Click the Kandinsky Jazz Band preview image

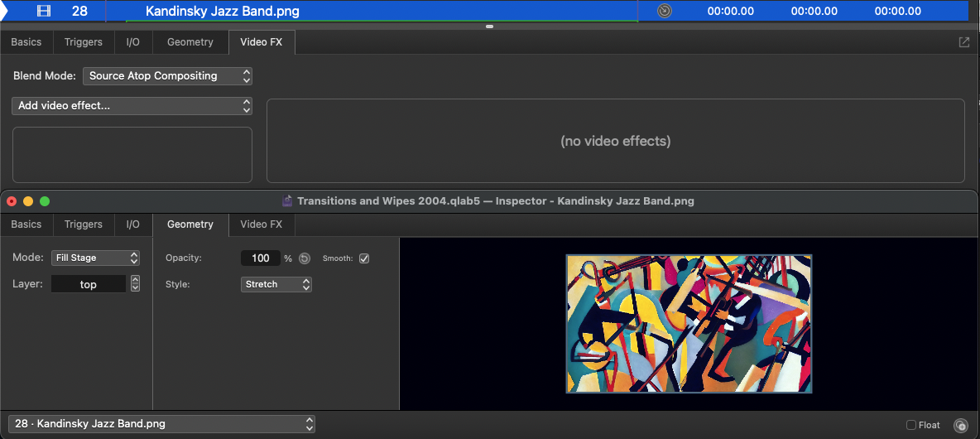pyautogui.click(x=689, y=323)
